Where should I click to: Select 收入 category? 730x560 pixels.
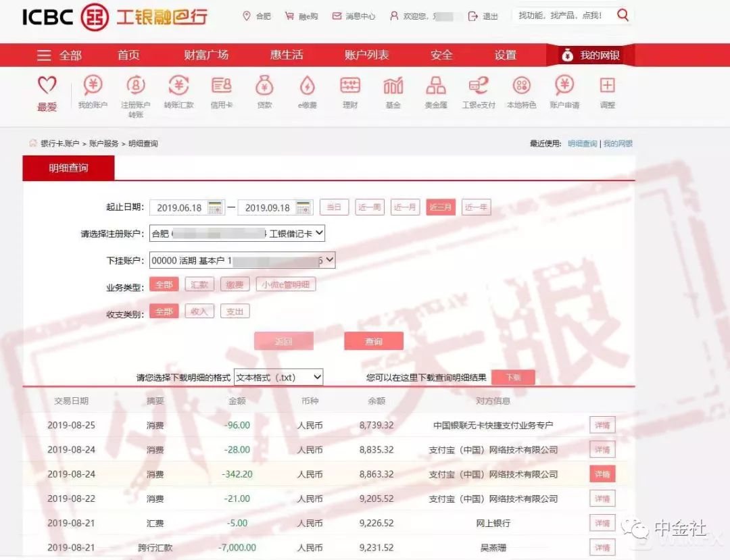[199, 311]
